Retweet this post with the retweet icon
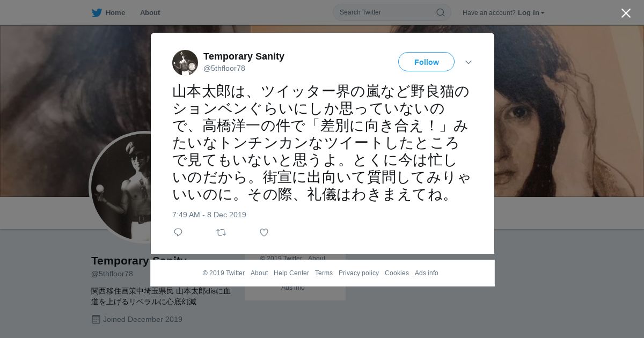Screen dimensions: 644x338 click(221, 232)
